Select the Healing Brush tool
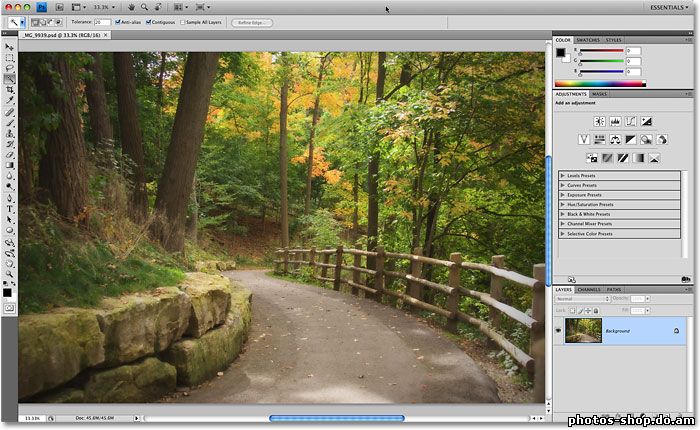700x430 pixels. 9,113
